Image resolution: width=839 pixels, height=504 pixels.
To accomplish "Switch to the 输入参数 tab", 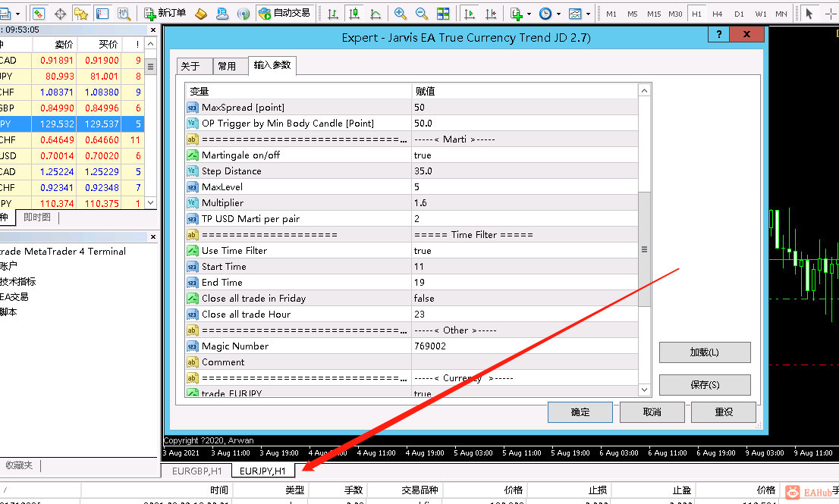I will [272, 65].
